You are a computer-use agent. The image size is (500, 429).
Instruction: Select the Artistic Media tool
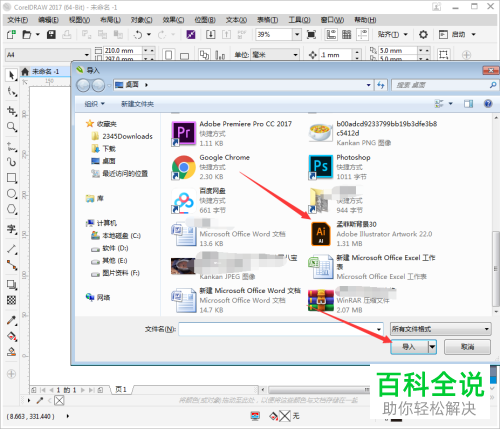tap(12, 162)
